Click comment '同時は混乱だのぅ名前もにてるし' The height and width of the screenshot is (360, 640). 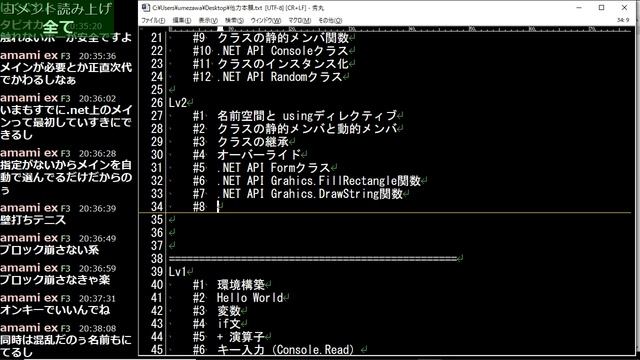pyautogui.click(x=66, y=346)
